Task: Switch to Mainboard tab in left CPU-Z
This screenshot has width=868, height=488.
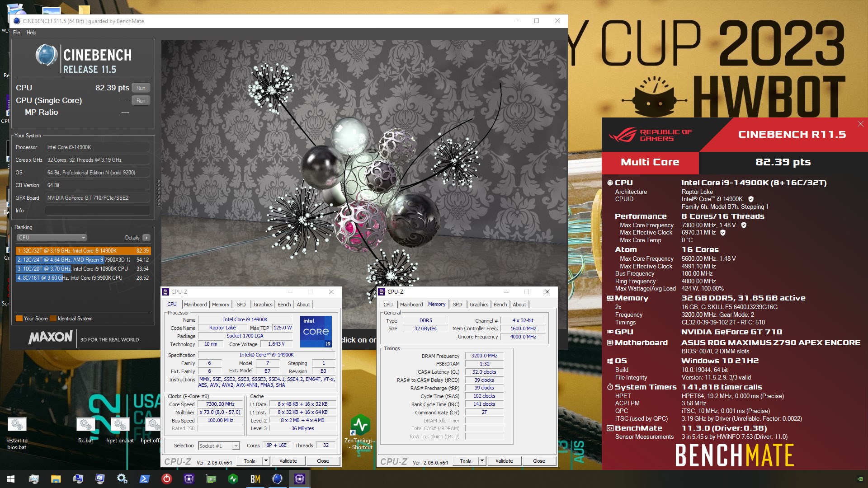Action: point(195,305)
